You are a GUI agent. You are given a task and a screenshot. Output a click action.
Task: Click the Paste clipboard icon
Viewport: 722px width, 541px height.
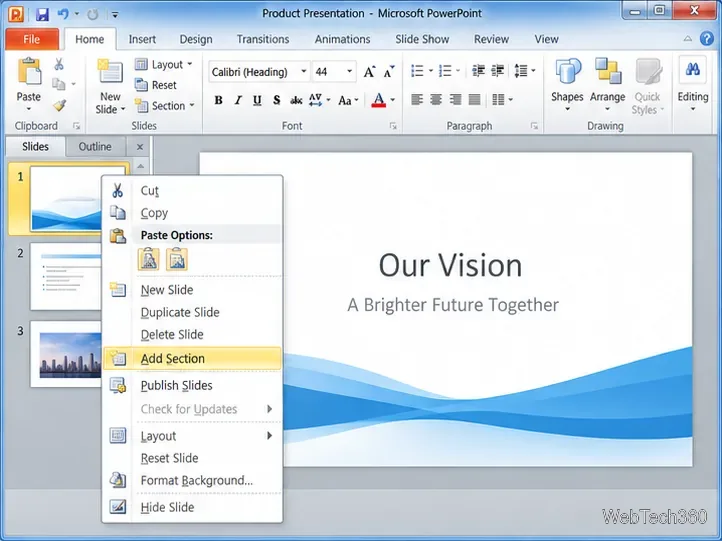29,72
